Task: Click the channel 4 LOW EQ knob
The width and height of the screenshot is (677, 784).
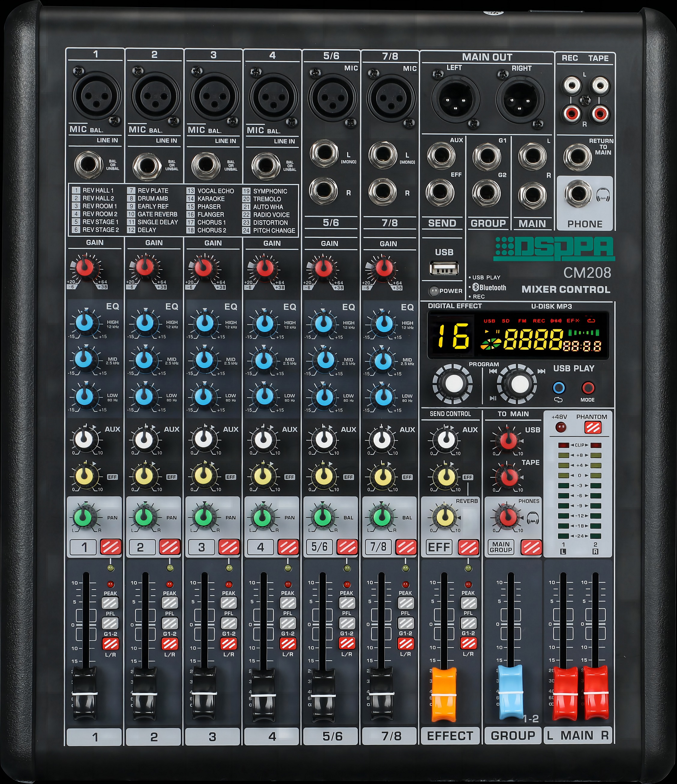Action: tap(264, 396)
